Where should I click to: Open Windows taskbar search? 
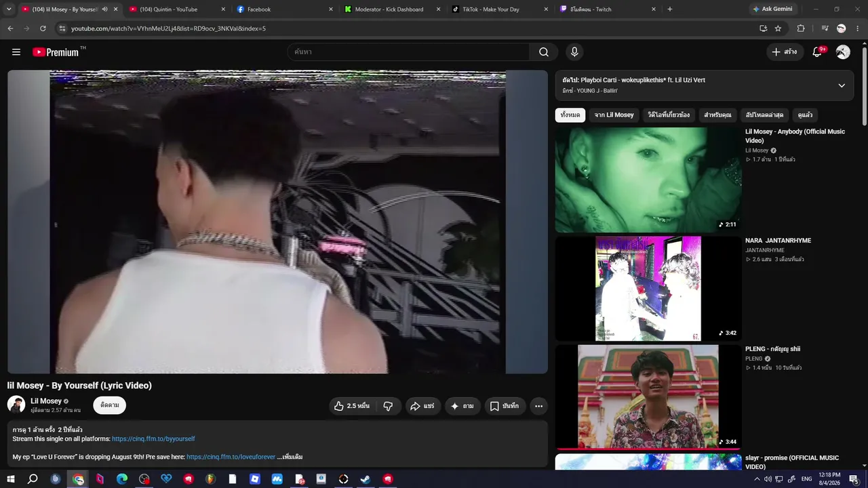coord(33,479)
